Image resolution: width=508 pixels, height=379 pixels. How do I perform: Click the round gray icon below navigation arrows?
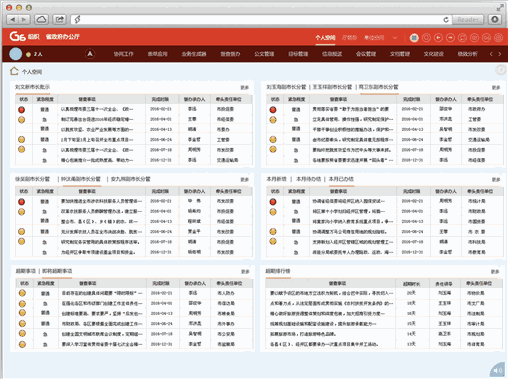500,70
